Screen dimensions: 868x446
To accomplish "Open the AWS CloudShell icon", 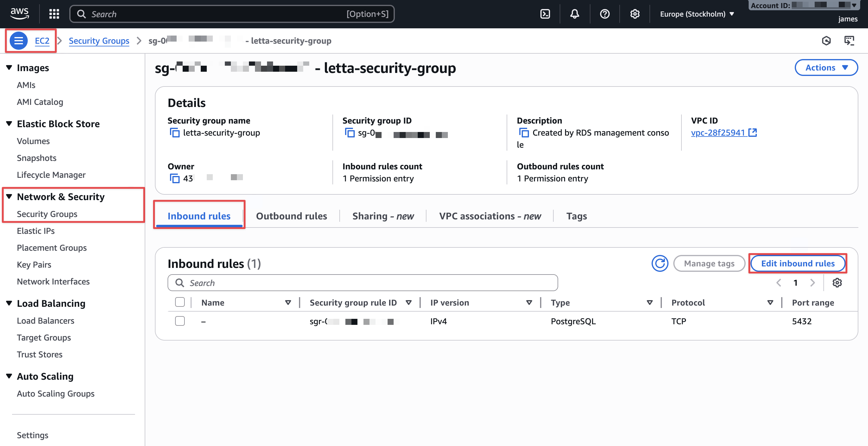I will click(545, 14).
